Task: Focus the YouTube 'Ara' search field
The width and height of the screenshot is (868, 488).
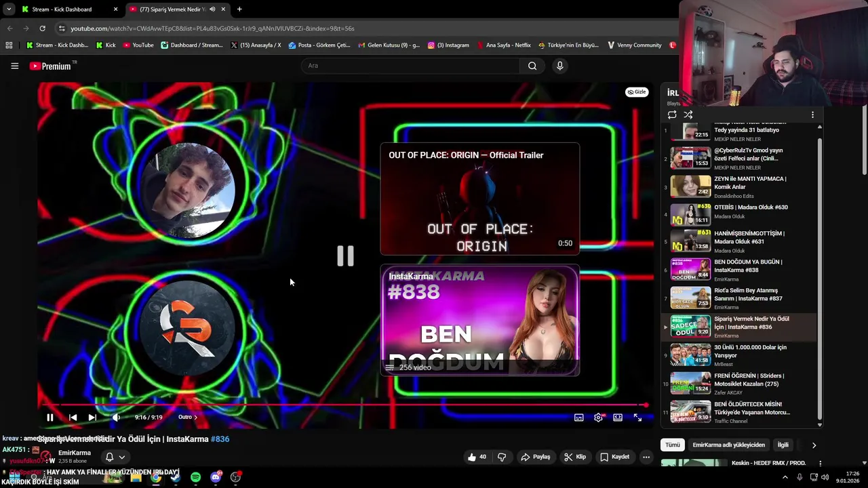Action: click(x=410, y=66)
